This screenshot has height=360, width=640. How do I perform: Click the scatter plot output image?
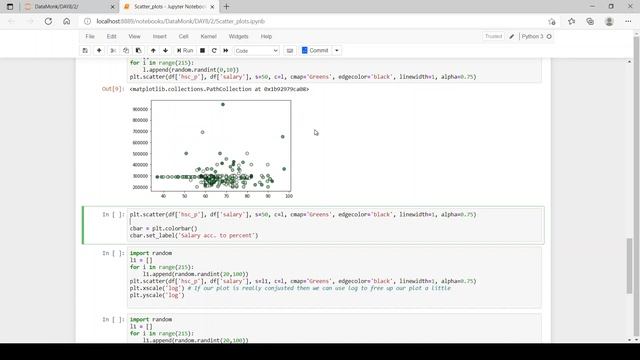(x=212, y=149)
